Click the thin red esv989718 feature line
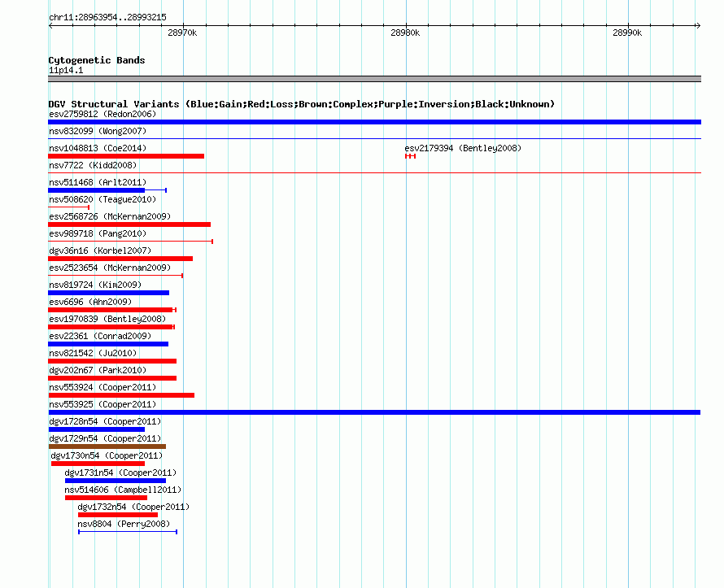The width and height of the screenshot is (724, 588). [x=131, y=242]
